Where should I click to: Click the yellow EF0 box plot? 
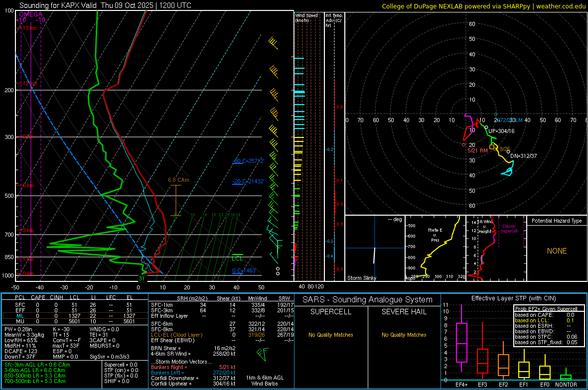tap(545, 368)
